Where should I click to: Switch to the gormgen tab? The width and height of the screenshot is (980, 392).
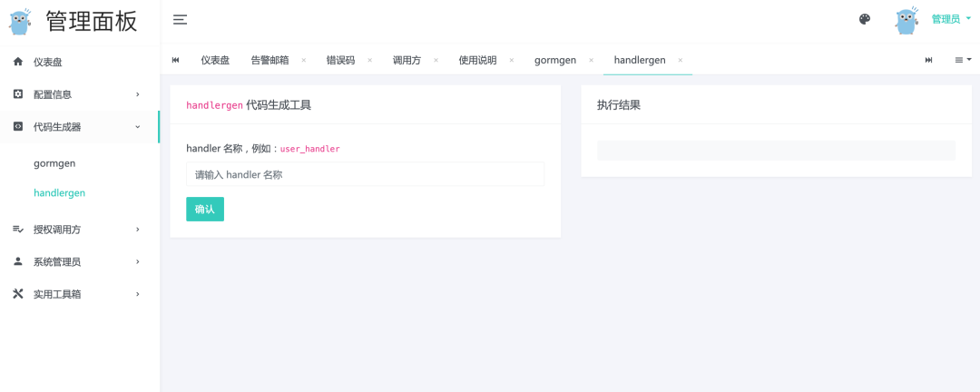555,60
